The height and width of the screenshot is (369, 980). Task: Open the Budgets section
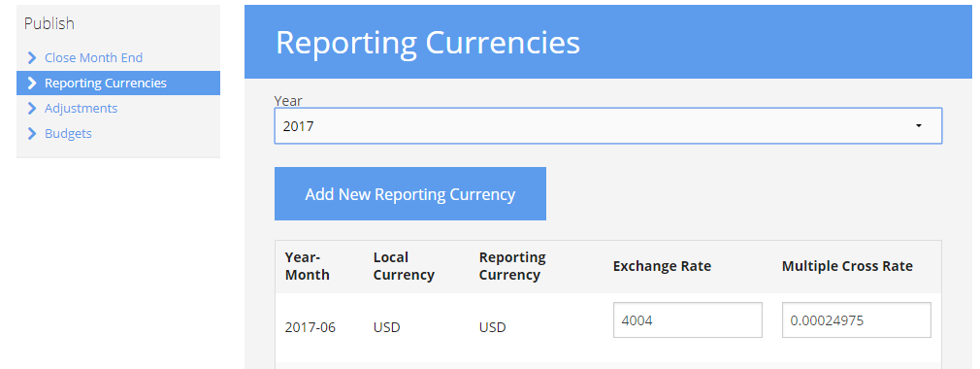coord(68,134)
